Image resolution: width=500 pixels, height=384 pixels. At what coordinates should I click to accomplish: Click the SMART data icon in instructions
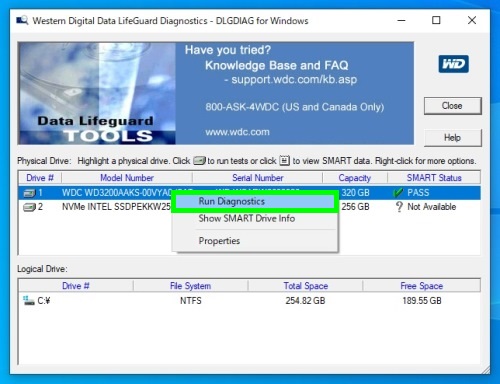pyautogui.click(x=284, y=161)
